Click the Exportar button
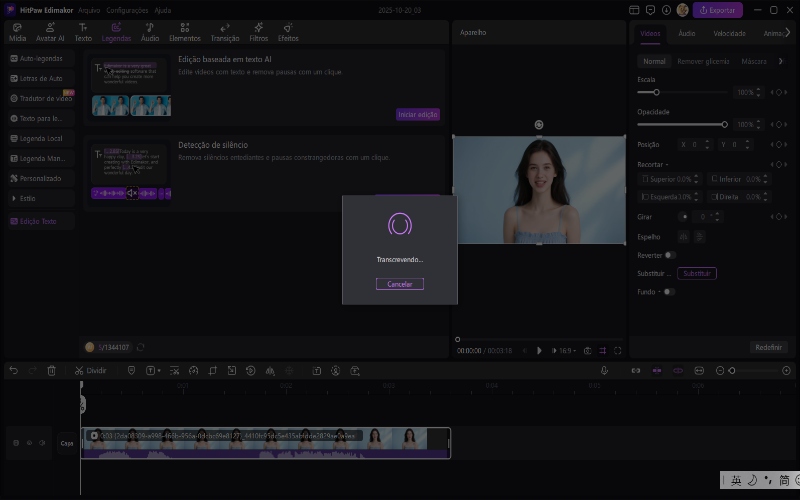Screen dimensions: 800x500 (x=718, y=10)
